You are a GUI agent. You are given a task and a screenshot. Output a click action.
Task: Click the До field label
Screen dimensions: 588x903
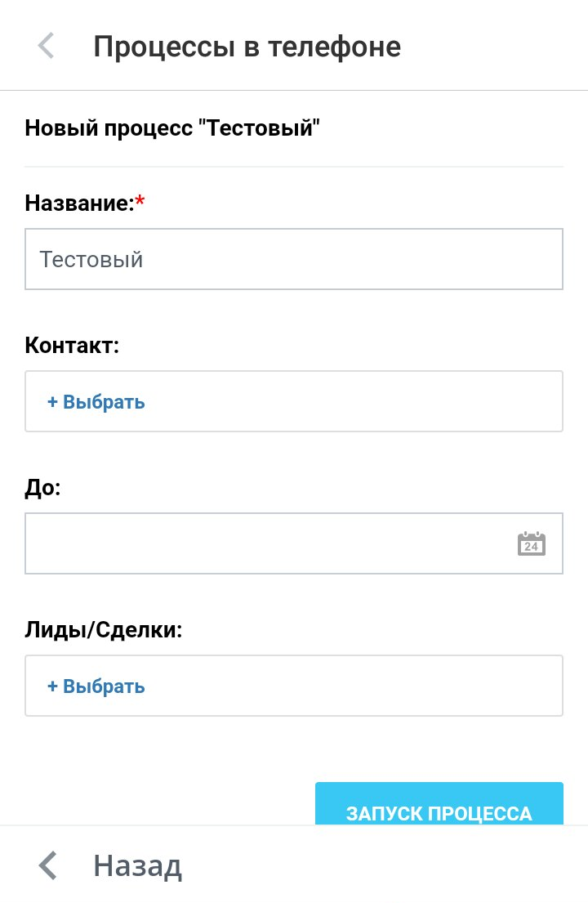(x=43, y=488)
